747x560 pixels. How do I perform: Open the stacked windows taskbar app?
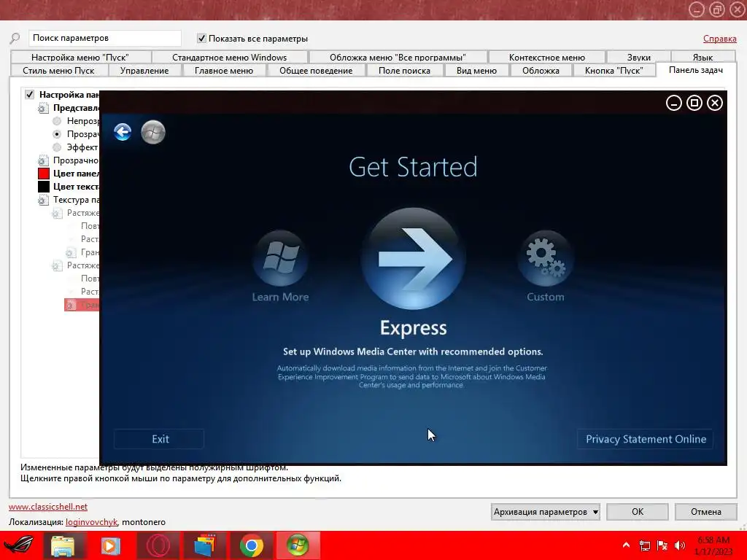click(x=205, y=545)
